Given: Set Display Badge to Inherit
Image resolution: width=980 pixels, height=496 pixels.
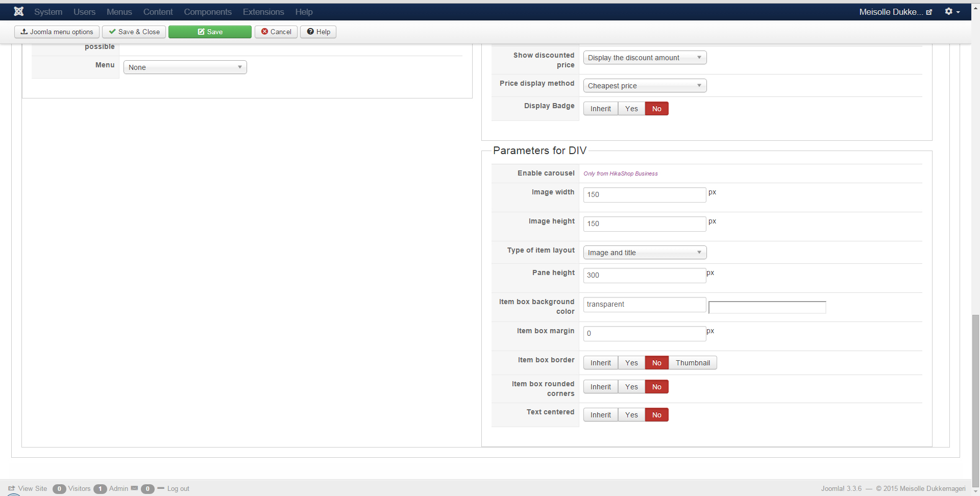Looking at the screenshot, I should pos(601,109).
